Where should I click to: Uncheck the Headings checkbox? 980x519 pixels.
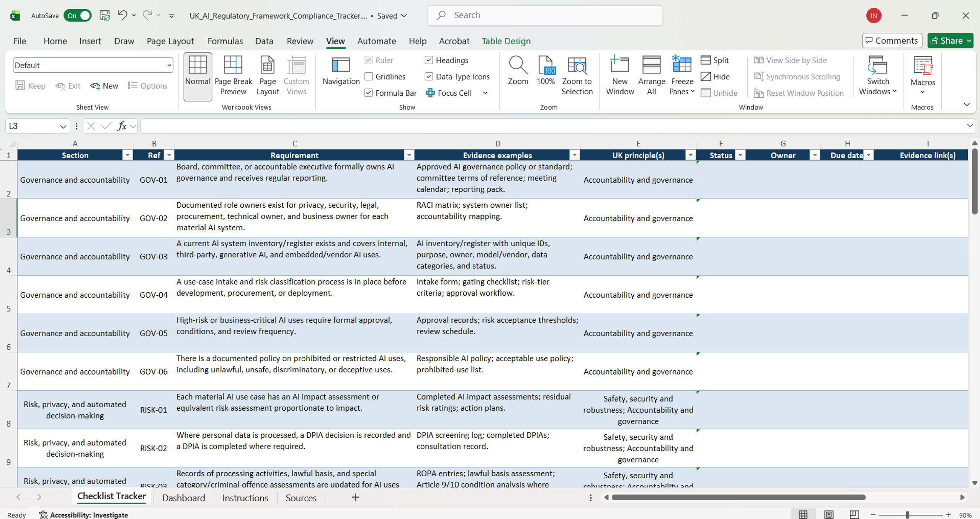[429, 60]
